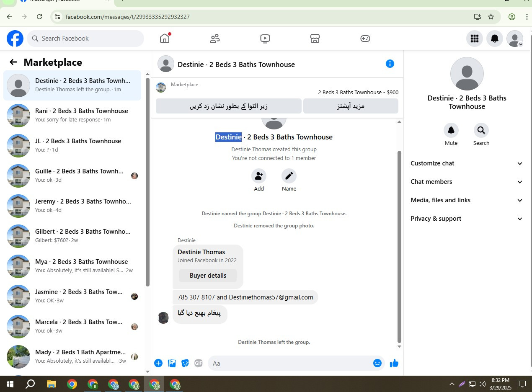532x392 pixels.
Task: Open JL townhouse conversation
Action: tap(72, 145)
